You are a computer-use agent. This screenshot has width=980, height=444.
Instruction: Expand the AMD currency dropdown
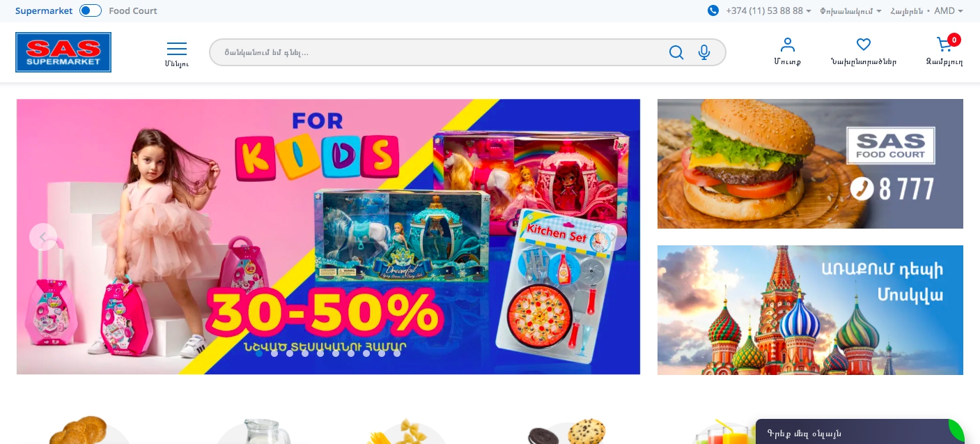(949, 10)
